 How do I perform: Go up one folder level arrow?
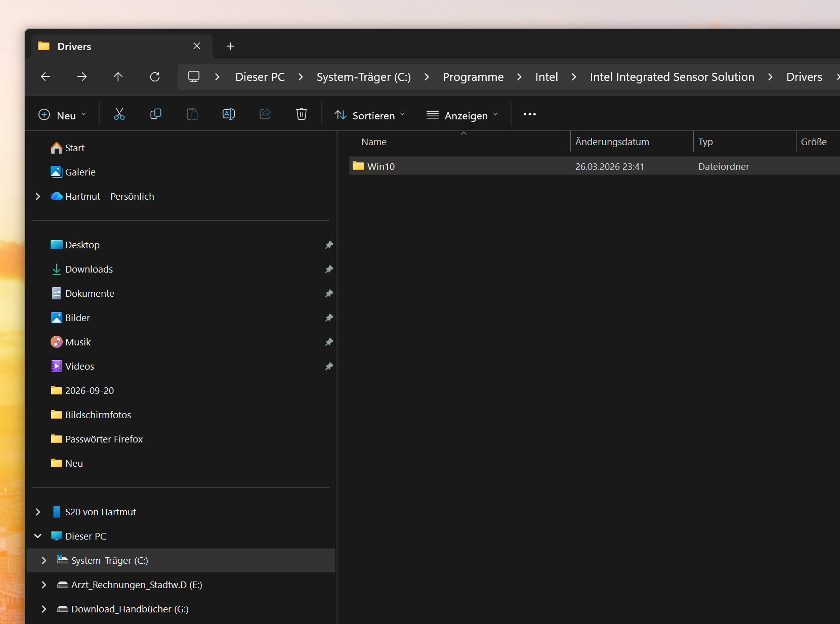[118, 77]
